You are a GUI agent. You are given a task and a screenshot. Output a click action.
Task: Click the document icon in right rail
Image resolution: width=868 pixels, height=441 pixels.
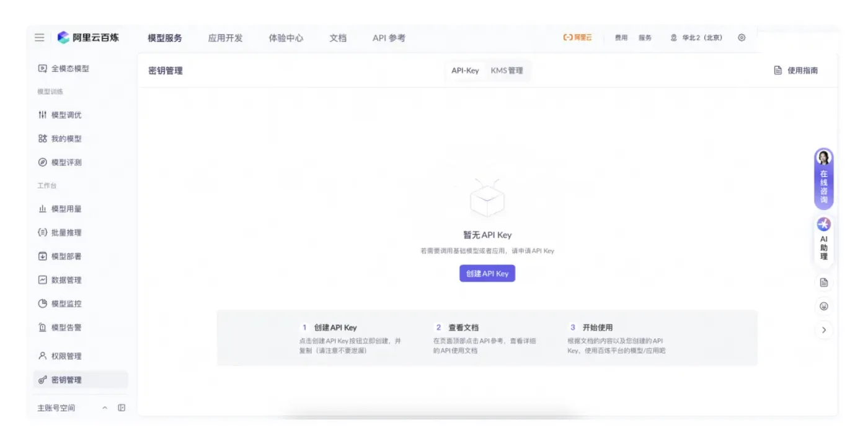point(823,282)
